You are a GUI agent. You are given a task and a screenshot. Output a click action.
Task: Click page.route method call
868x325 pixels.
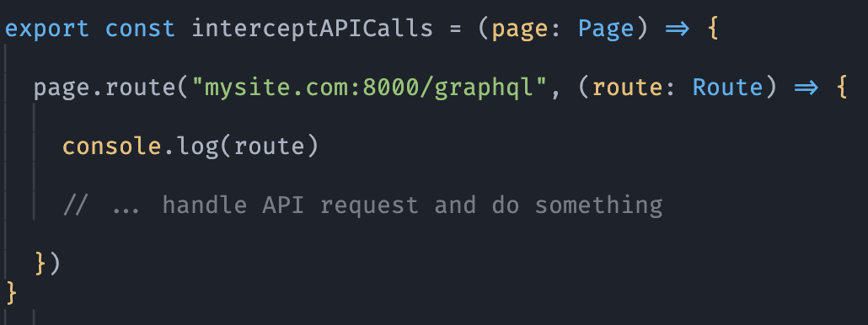click(104, 88)
